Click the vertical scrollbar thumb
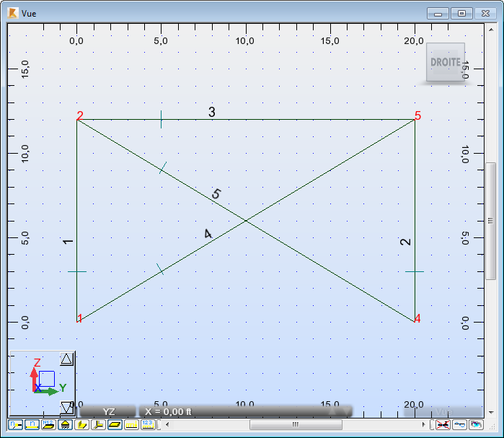This screenshot has width=504, height=438. click(490, 221)
